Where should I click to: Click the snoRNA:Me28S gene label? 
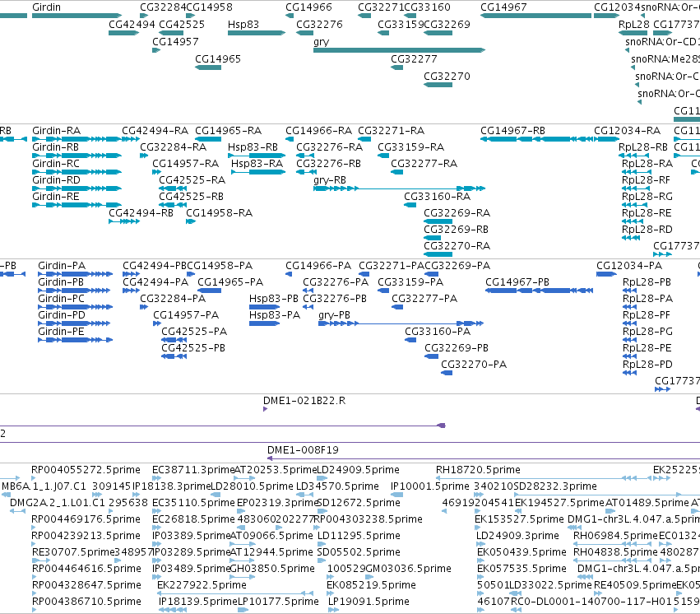(x=665, y=59)
